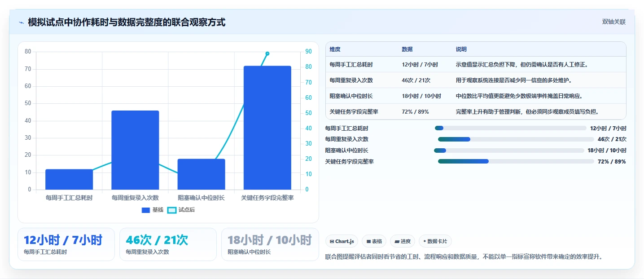Click the cyan 试点后 legend swatch
The image size is (644, 279).
[171, 210]
